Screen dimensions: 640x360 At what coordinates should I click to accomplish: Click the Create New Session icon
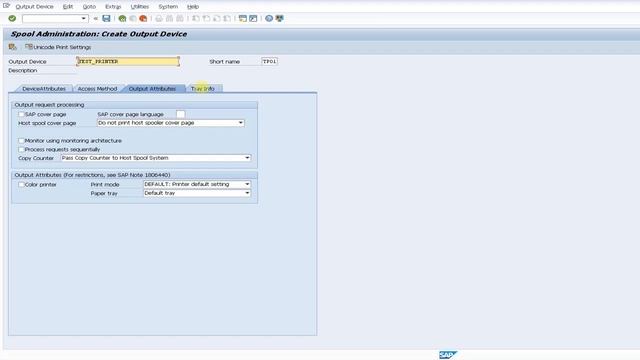(243, 18)
